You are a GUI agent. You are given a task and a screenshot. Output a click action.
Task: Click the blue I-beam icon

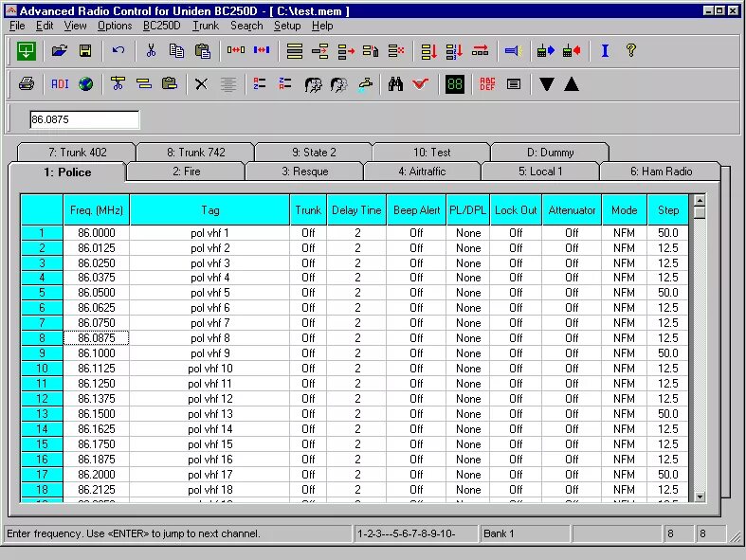click(x=605, y=50)
